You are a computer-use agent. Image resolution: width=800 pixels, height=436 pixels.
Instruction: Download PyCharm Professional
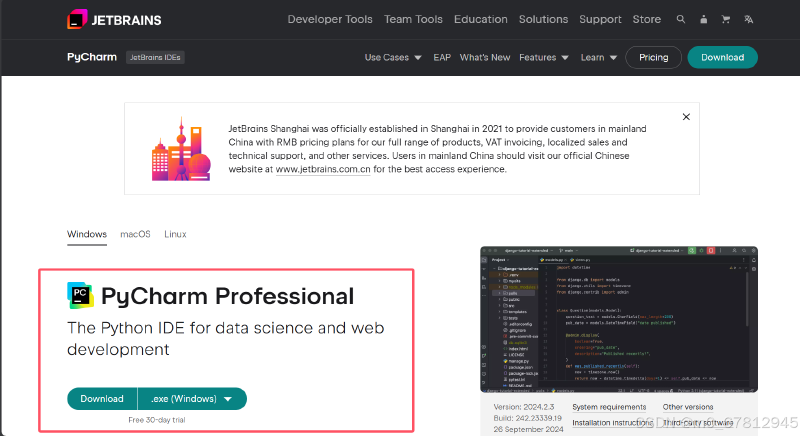pos(102,399)
